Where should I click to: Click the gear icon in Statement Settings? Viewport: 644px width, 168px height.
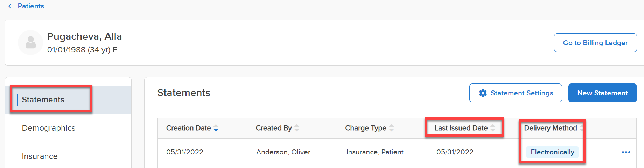click(x=483, y=93)
